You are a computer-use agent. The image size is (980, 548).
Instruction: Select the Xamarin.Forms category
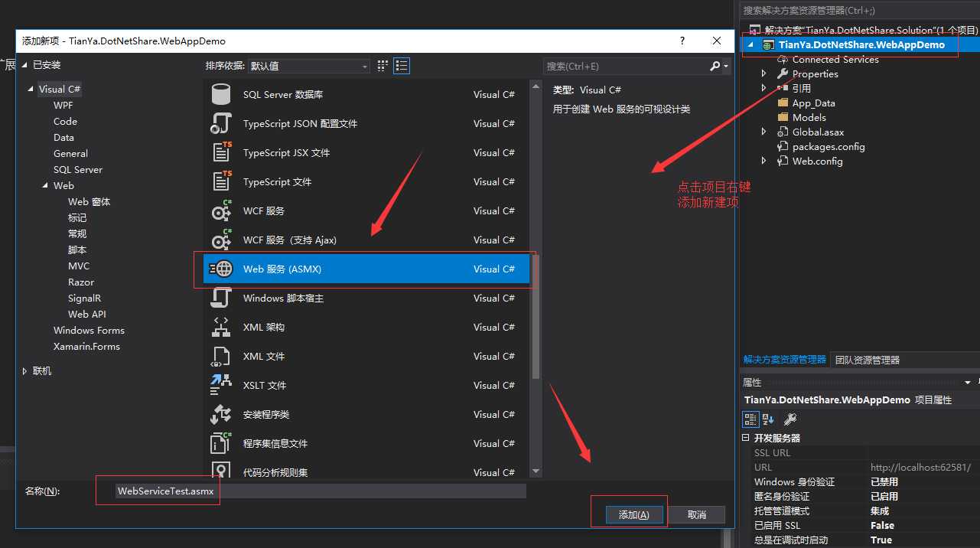[x=86, y=346]
